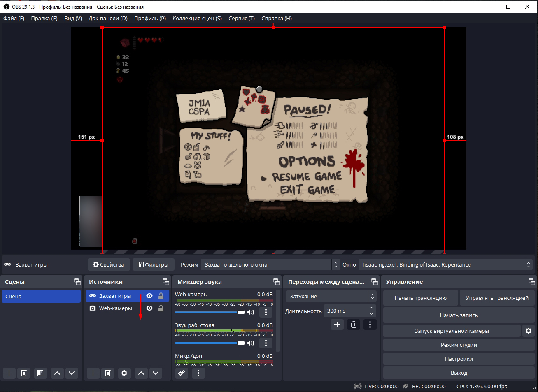Pop out the Audio mixer (Микшер звука) panel
This screenshot has width=538, height=392.
(x=276, y=282)
